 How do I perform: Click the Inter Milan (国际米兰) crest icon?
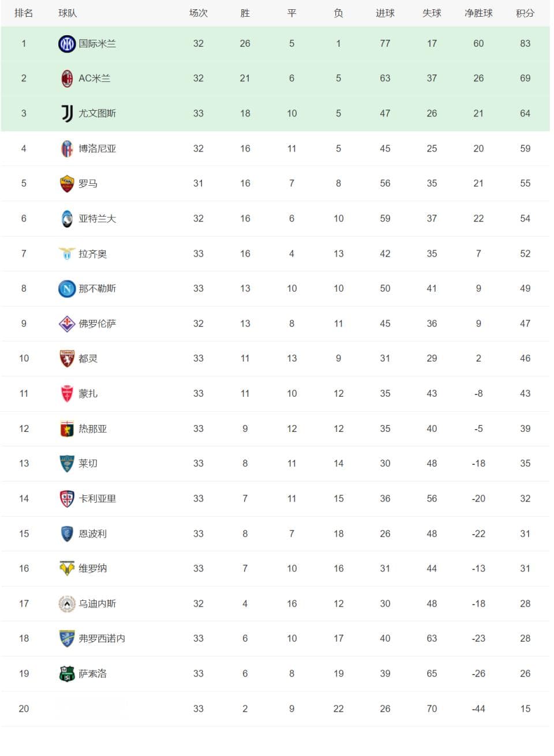pyautogui.click(x=67, y=43)
